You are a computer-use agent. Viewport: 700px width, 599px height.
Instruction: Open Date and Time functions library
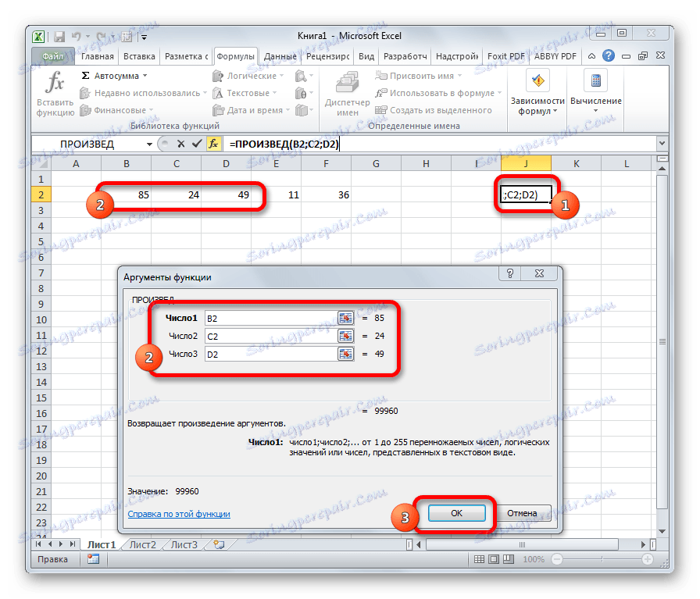click(252, 110)
